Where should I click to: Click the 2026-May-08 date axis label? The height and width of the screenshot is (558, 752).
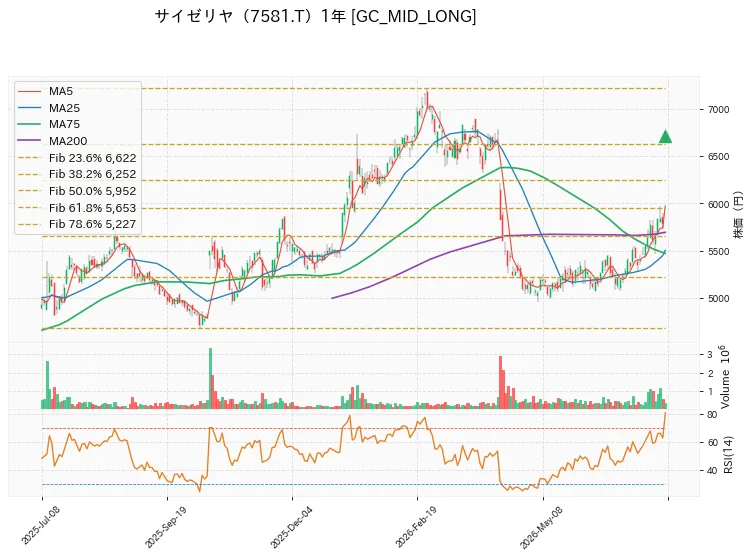(x=541, y=527)
